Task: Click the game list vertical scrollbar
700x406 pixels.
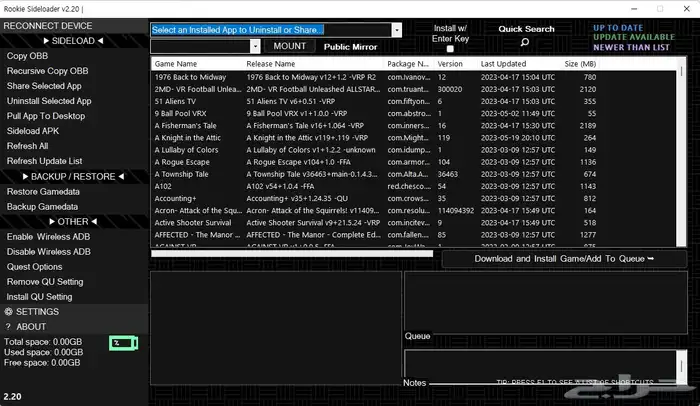Action: click(681, 152)
